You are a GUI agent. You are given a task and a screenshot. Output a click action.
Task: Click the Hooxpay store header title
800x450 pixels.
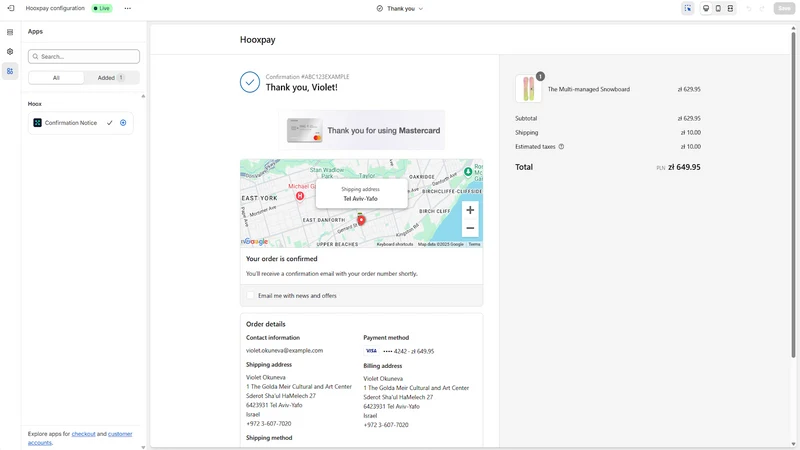click(x=258, y=40)
